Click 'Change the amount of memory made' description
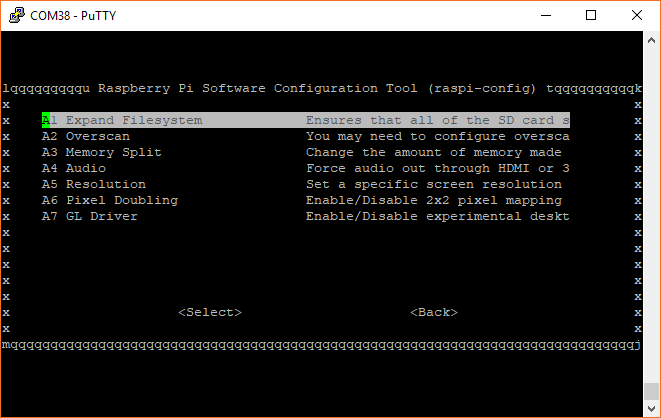 coord(434,152)
